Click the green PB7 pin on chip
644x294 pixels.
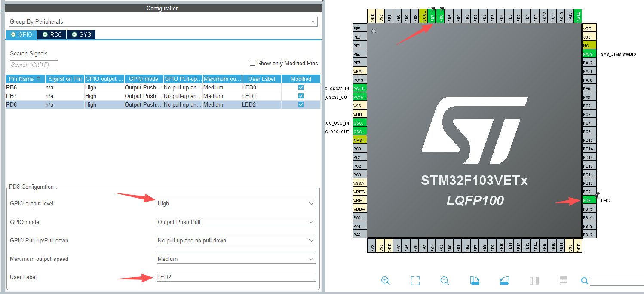point(432,16)
